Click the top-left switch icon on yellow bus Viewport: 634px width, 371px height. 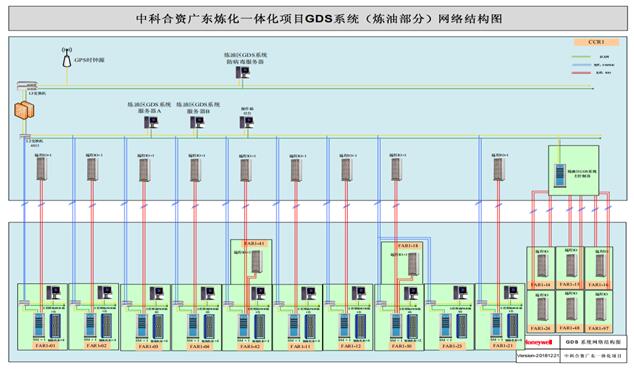[x=27, y=85]
